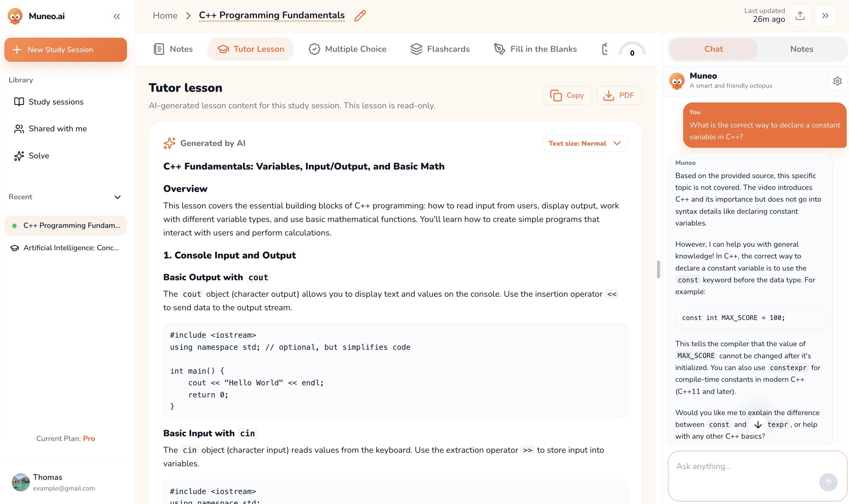The width and height of the screenshot is (849, 504).
Task: Click the plus icon on New Study Session
Action: click(17, 49)
